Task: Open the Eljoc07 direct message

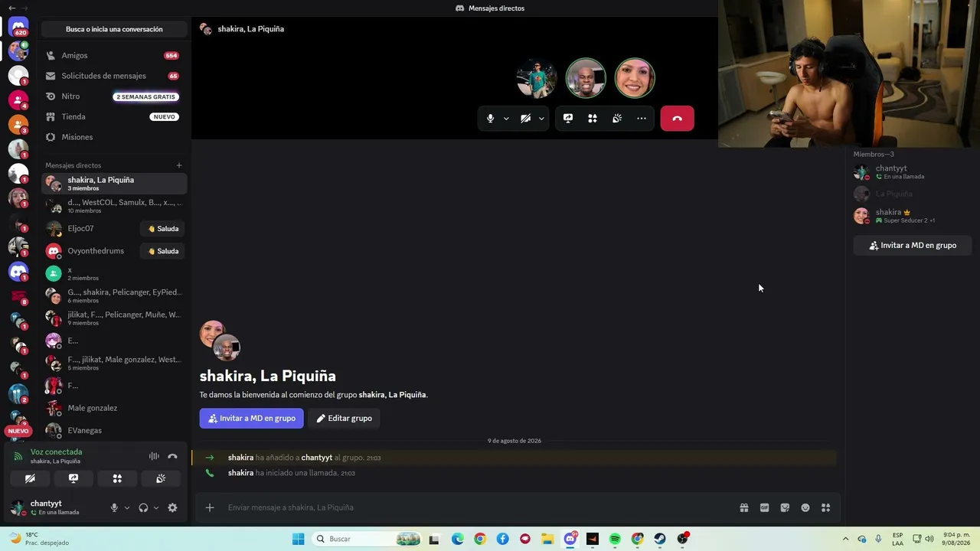Action: click(80, 229)
